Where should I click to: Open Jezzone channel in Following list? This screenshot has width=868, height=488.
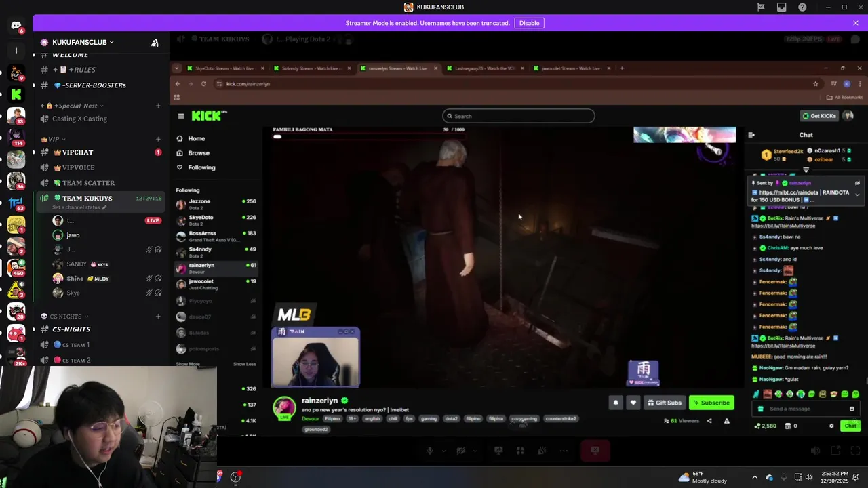(216, 204)
